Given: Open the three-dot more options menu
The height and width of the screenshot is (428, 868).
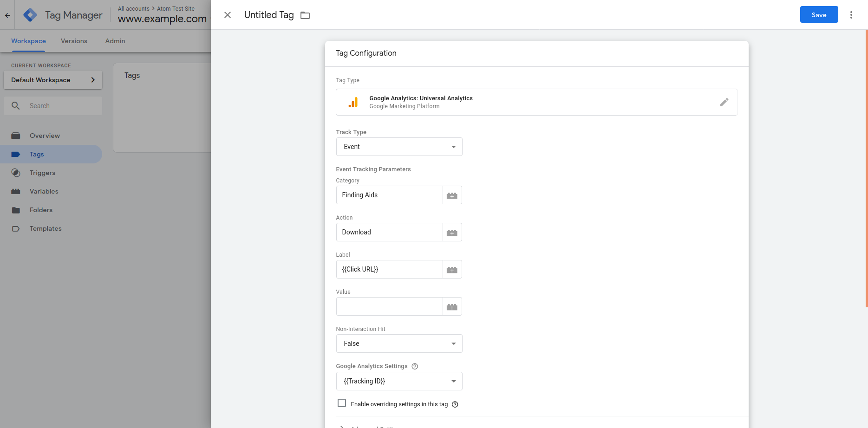Looking at the screenshot, I should pyautogui.click(x=851, y=15).
